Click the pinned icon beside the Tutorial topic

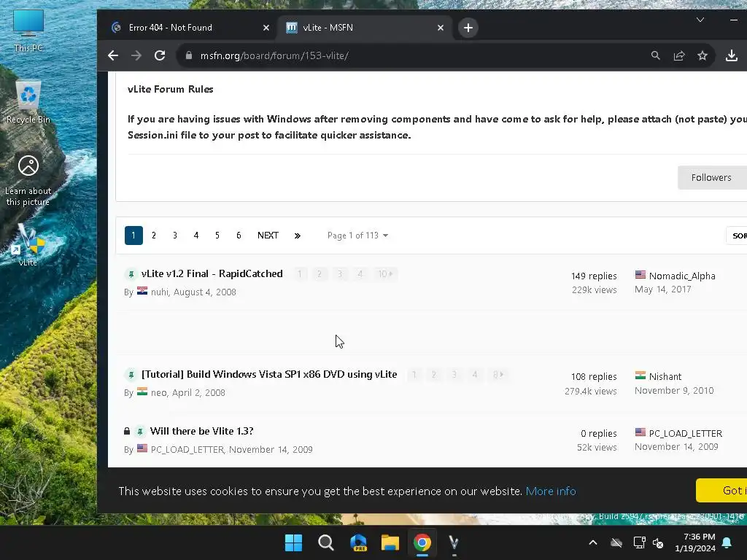coord(131,375)
